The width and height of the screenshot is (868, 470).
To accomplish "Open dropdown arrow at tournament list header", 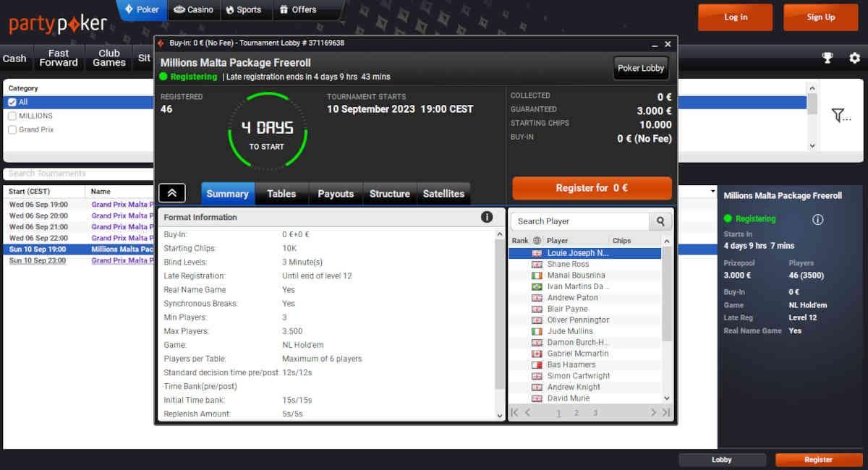I will pos(712,192).
